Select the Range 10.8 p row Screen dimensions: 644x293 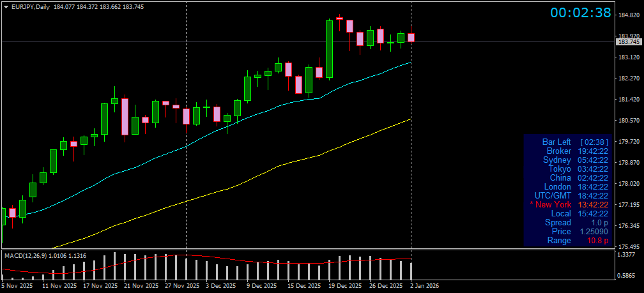pos(578,241)
